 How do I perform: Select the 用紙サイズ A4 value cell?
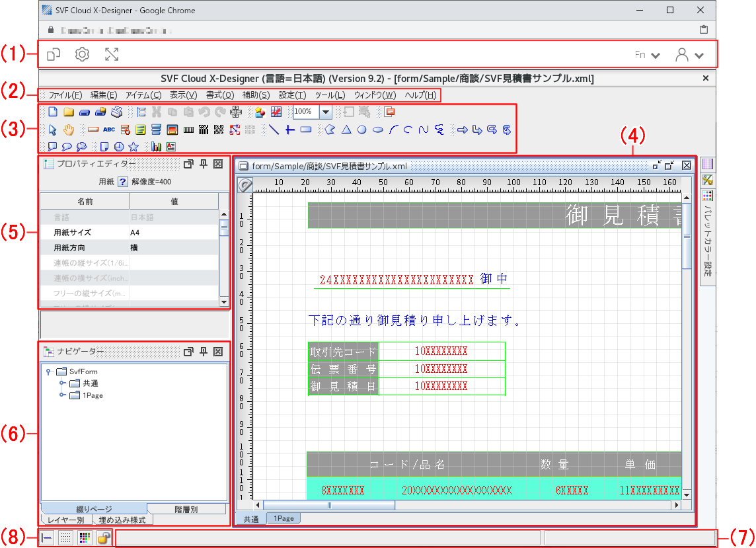pyautogui.click(x=174, y=233)
